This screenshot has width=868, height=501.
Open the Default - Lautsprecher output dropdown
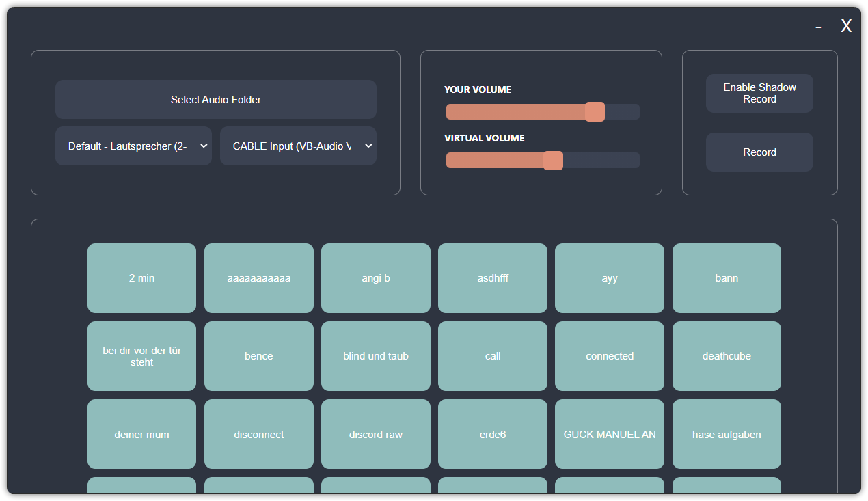tap(134, 146)
